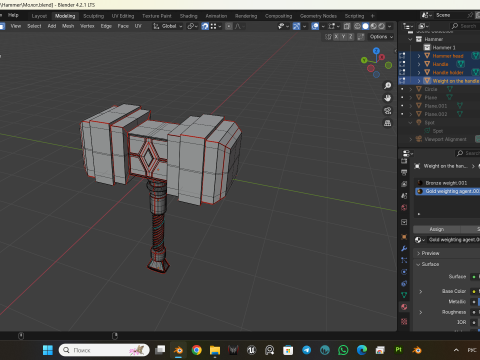
Task: Select Gold weighting agent material slot
Action: [447, 191]
